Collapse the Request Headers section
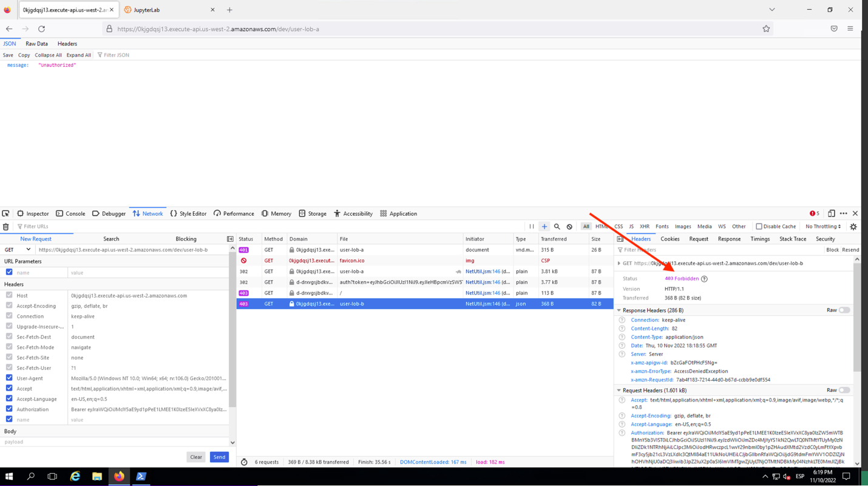868x486 pixels. coord(619,391)
